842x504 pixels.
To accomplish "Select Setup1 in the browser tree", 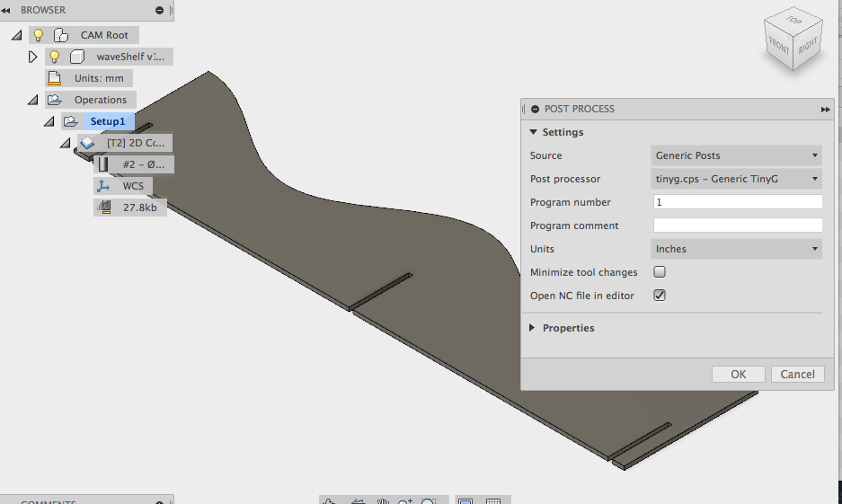I will tap(108, 121).
